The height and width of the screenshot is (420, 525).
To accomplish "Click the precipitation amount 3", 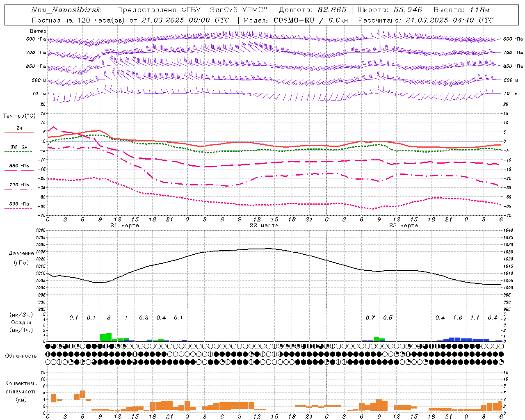I will (109, 317).
